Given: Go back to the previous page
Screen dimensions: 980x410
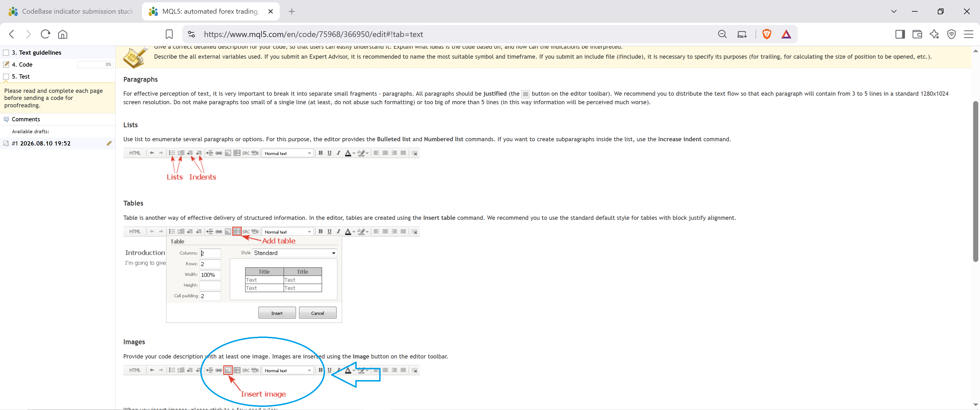Looking at the screenshot, I should (12, 34).
